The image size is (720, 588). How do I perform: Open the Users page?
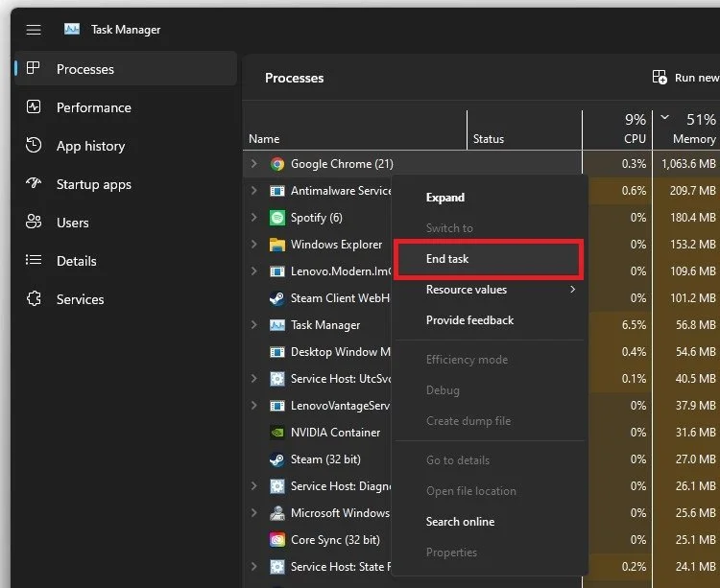point(126,223)
